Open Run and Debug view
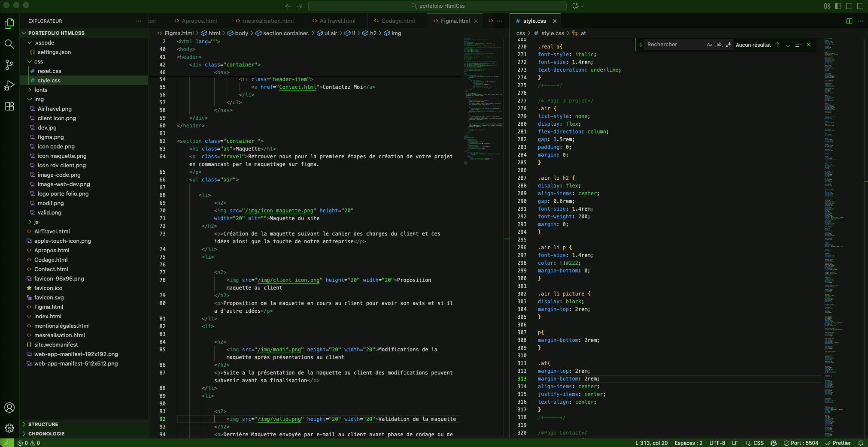 tap(9, 85)
